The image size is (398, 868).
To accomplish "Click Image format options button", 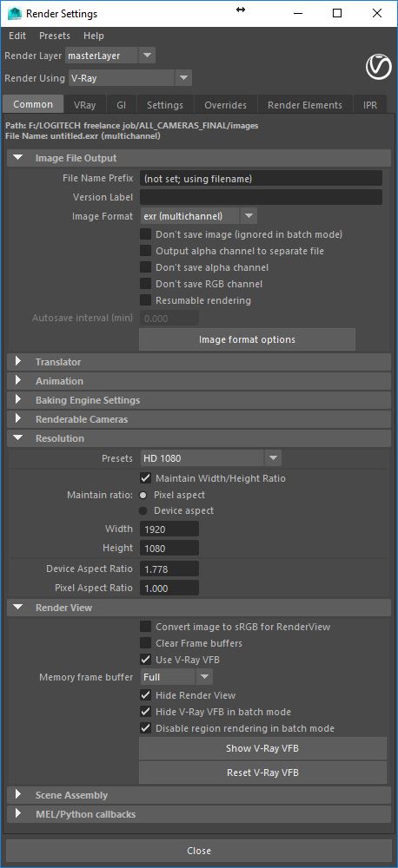I will coord(247,339).
